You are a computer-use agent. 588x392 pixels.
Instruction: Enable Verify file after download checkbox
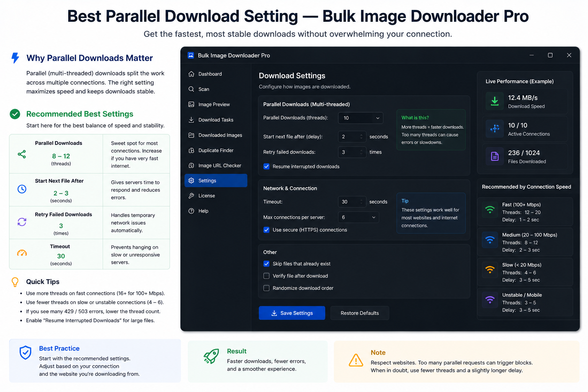(266, 276)
